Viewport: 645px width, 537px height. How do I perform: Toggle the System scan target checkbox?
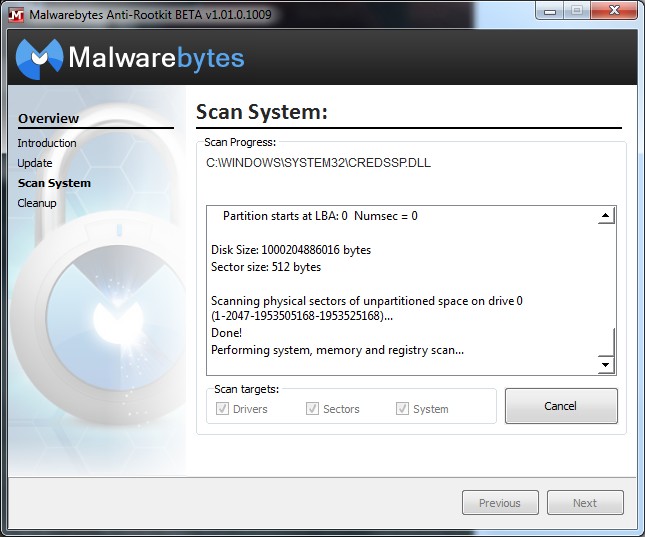coord(402,409)
